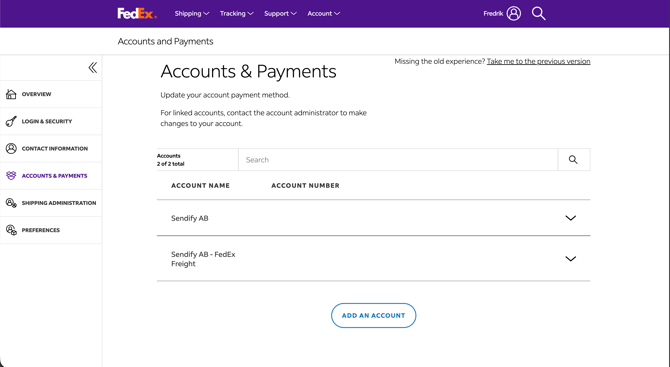Follow Take me to the previous version link
Viewport: 670px width, 367px height.
click(538, 61)
